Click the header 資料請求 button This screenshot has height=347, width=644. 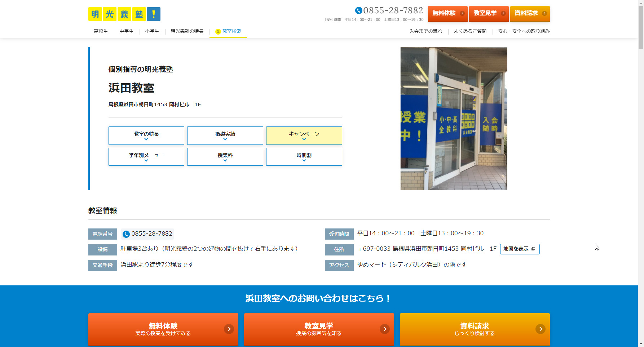click(530, 14)
